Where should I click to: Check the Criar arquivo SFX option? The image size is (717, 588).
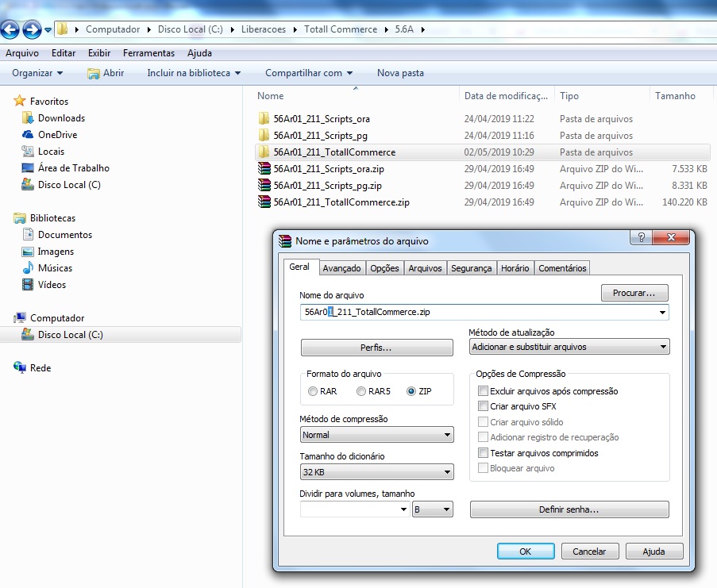(x=483, y=405)
